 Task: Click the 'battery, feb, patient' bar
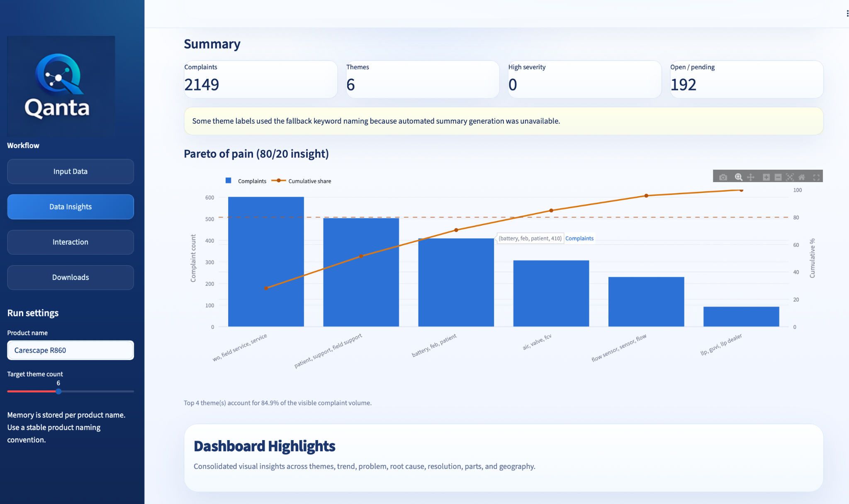point(456,282)
